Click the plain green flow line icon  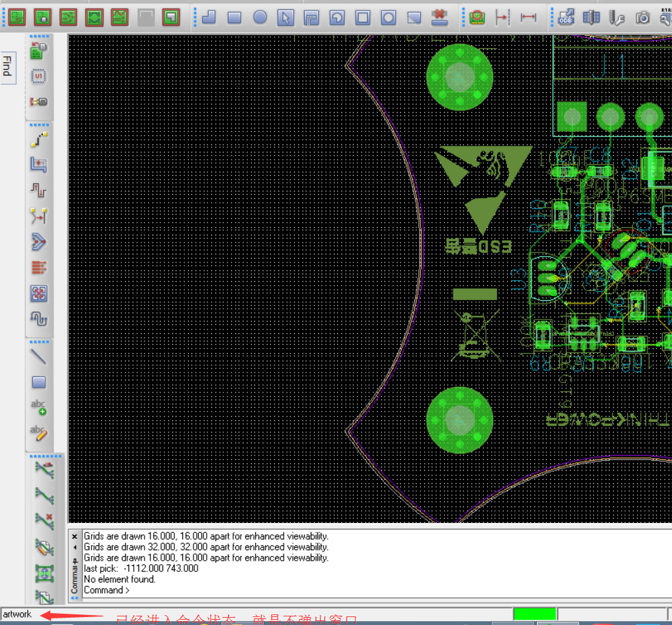[x=44, y=496]
